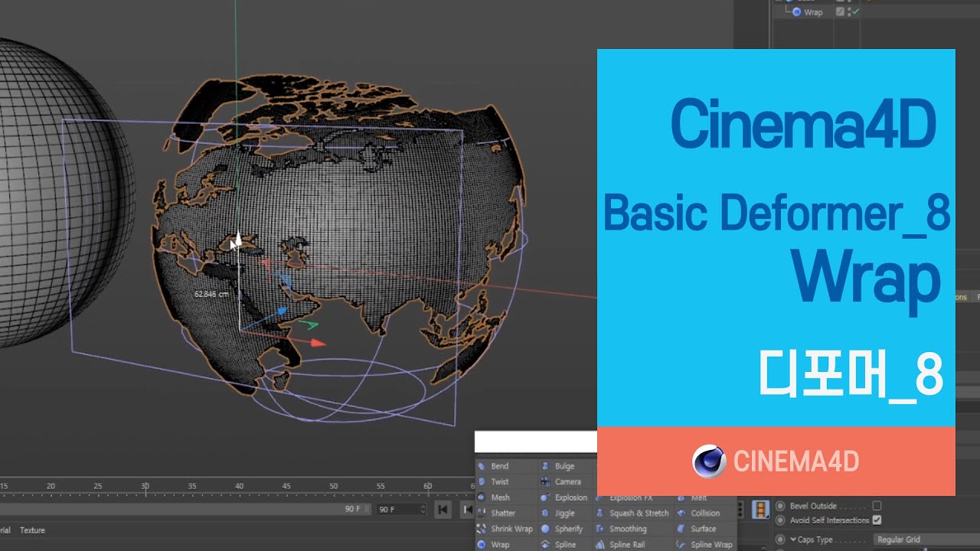Click Bevel Outside animation dot
980x551 pixels.
coord(781,506)
